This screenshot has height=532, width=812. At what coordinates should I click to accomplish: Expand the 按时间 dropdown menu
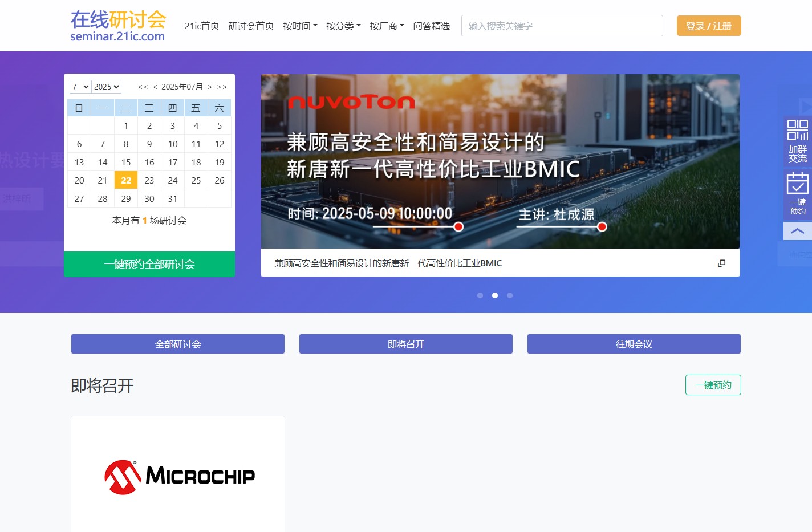pyautogui.click(x=300, y=26)
